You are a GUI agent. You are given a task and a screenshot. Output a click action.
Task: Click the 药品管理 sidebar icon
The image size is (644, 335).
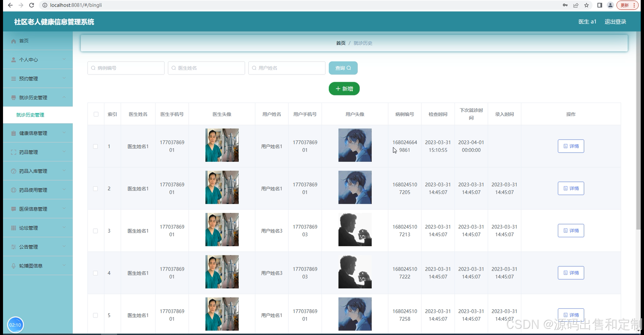pos(14,152)
